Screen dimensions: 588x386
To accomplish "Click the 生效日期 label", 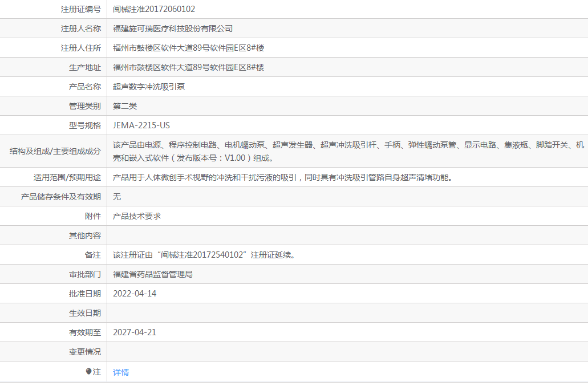I will tap(85, 313).
